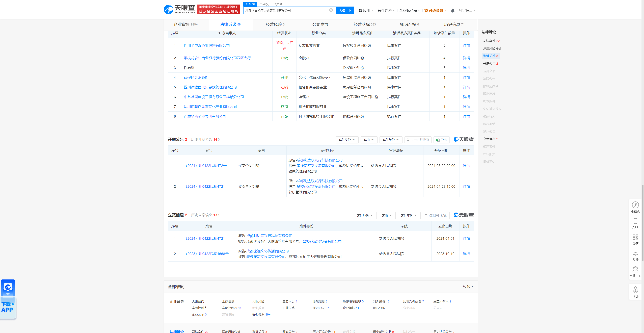Click the search field in 开庭公告 section
This screenshot has width=644, height=333.
pyautogui.click(x=418, y=140)
